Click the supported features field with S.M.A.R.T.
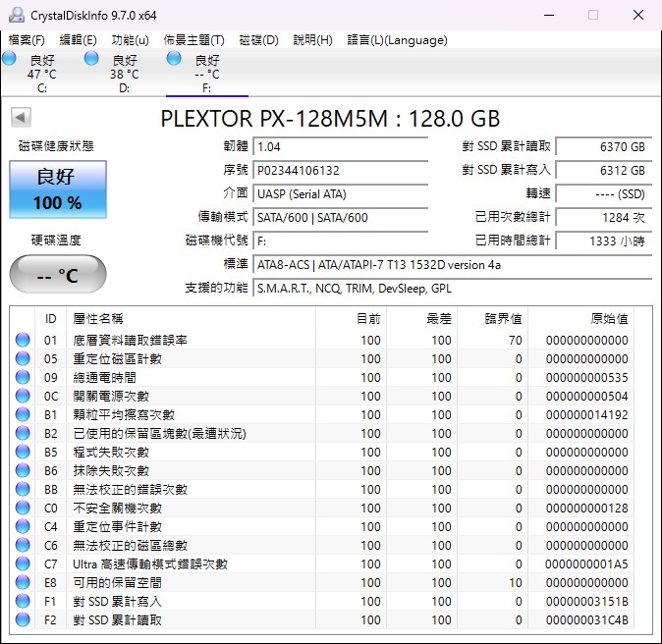This screenshot has height=644, width=662. [x=453, y=289]
